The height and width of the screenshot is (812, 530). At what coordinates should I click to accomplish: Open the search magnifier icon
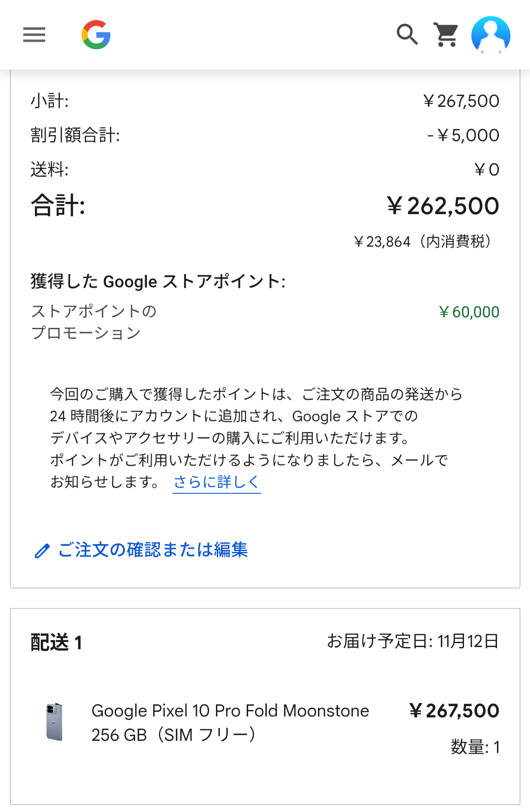(407, 35)
